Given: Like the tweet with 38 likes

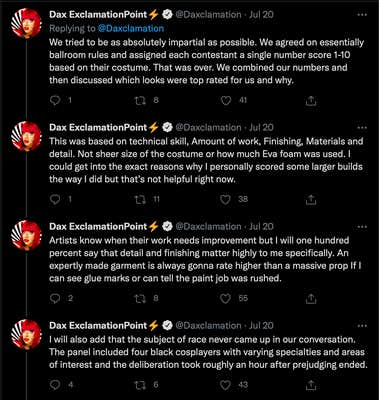Looking at the screenshot, I should [226, 199].
